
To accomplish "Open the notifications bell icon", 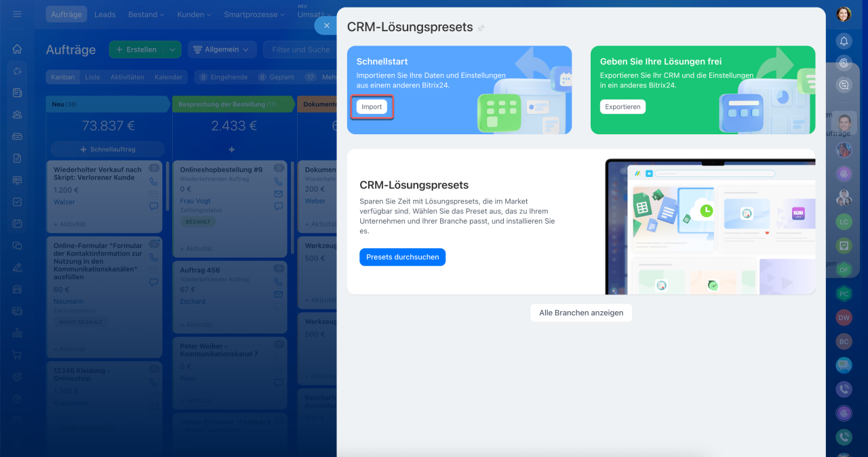I will coord(844,41).
